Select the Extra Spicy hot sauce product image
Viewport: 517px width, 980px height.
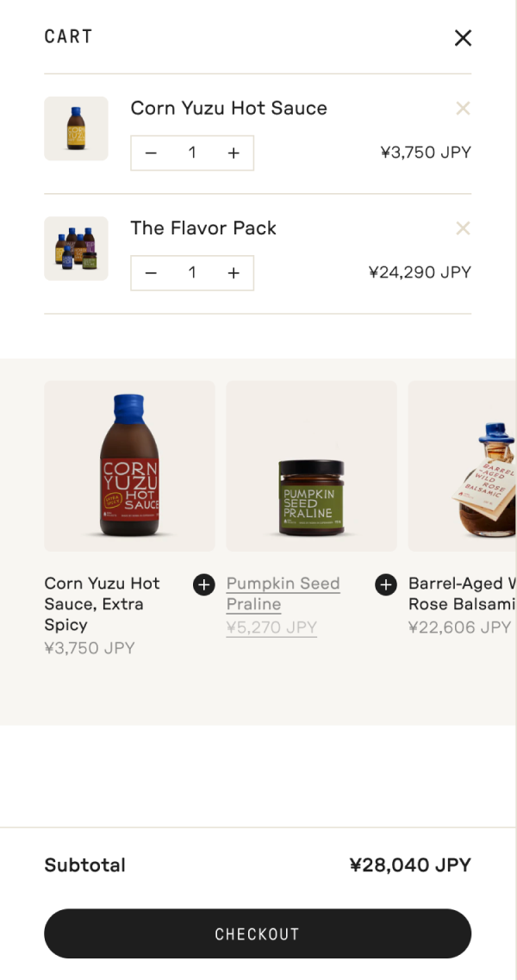(x=129, y=466)
